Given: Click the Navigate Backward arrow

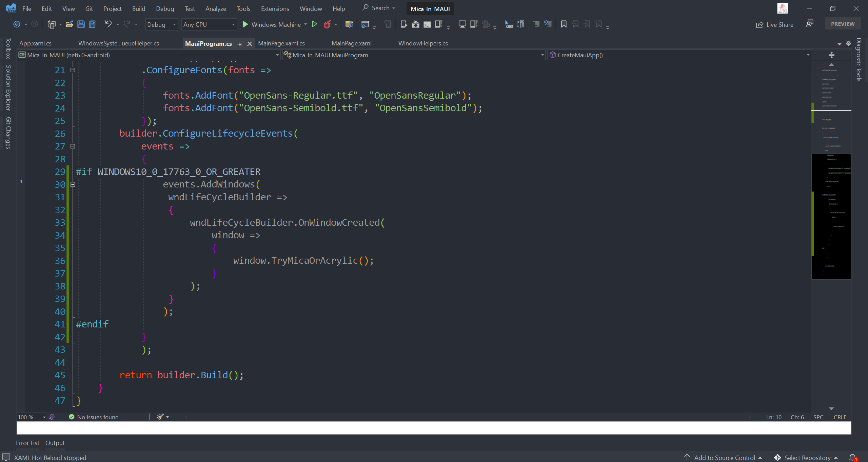Looking at the screenshot, I should point(17,24).
